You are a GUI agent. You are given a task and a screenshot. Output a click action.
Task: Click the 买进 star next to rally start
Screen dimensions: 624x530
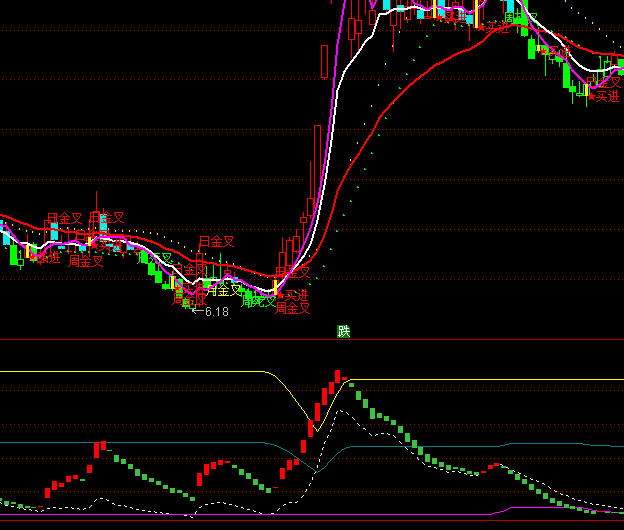pos(295,296)
